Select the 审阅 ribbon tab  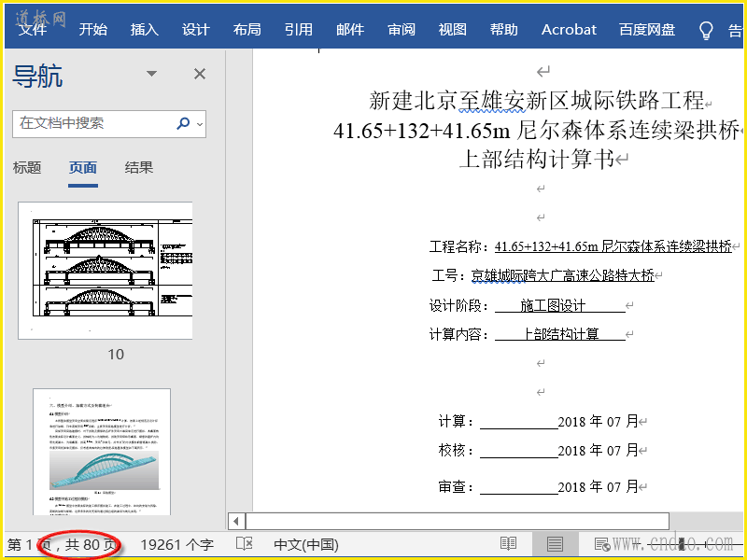402,30
